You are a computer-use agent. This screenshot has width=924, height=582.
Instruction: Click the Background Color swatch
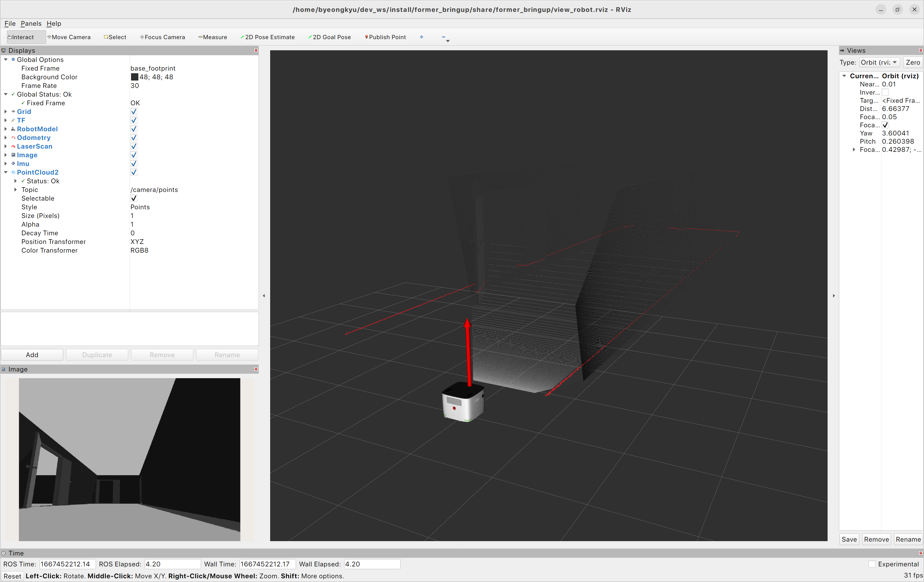[x=134, y=77]
